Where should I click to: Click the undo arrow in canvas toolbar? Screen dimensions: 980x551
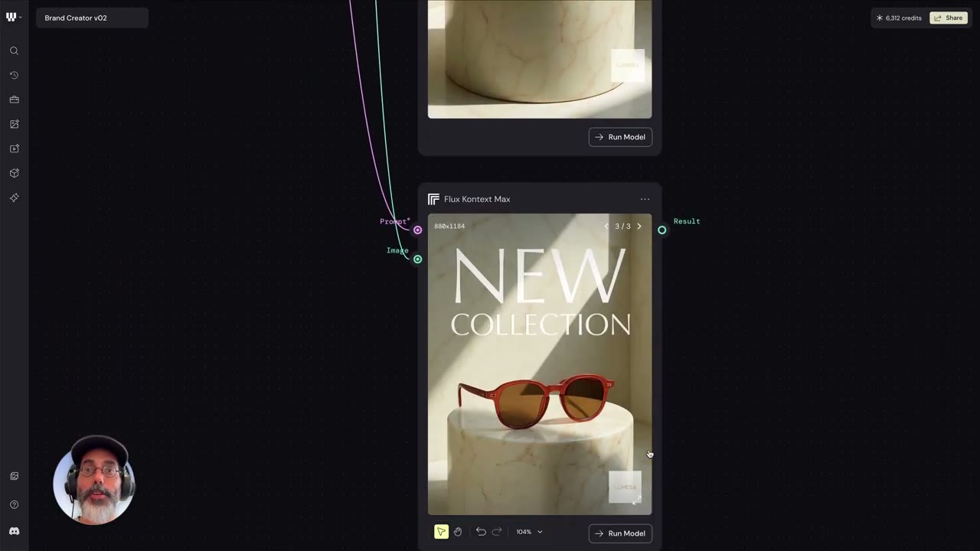[481, 532]
